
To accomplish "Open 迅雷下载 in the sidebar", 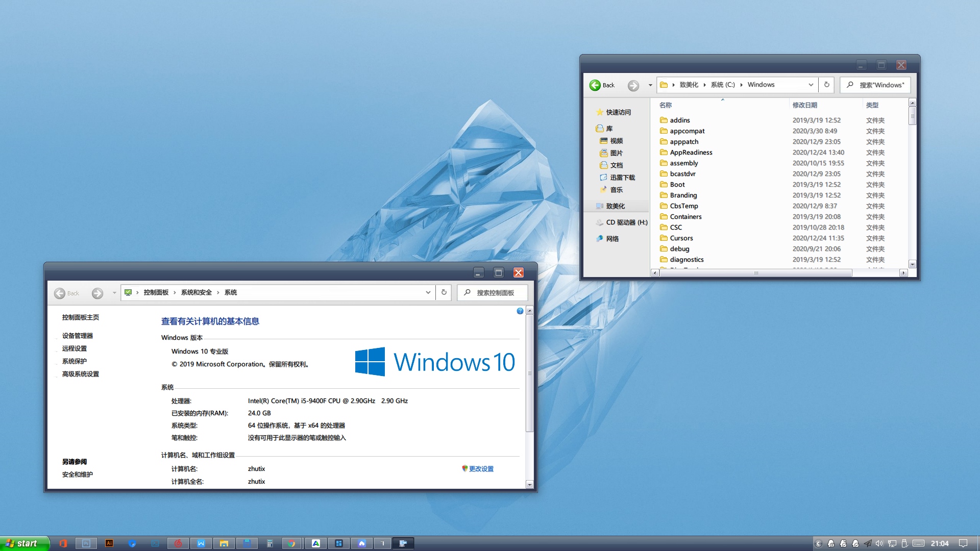I will 618,178.
